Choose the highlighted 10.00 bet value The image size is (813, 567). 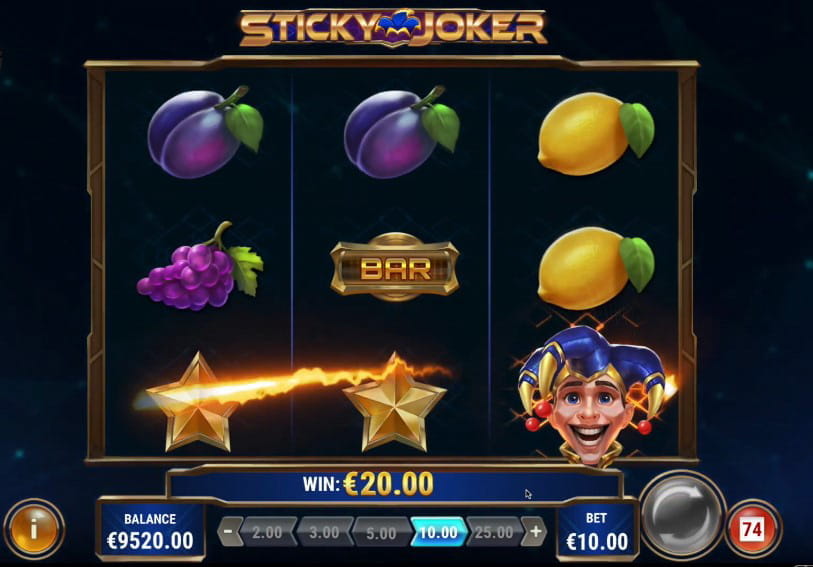(x=438, y=532)
